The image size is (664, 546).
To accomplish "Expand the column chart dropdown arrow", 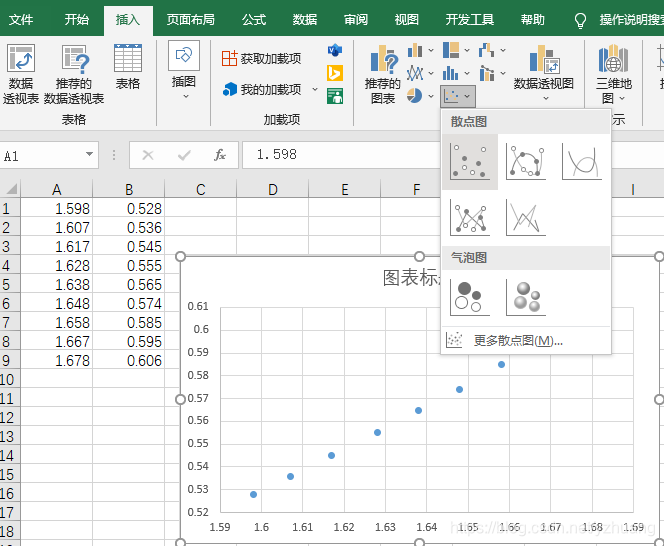I will point(431,50).
